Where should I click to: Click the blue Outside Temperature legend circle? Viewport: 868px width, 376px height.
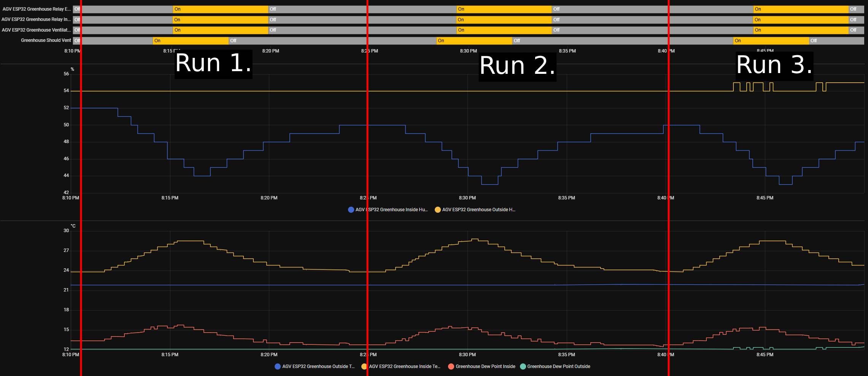[x=278, y=366]
